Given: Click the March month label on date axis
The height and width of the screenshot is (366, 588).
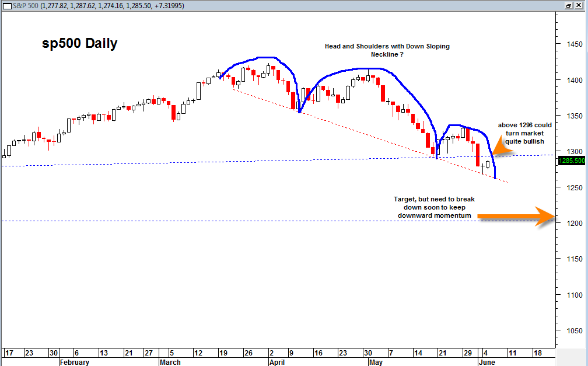Looking at the screenshot, I should click(170, 362).
